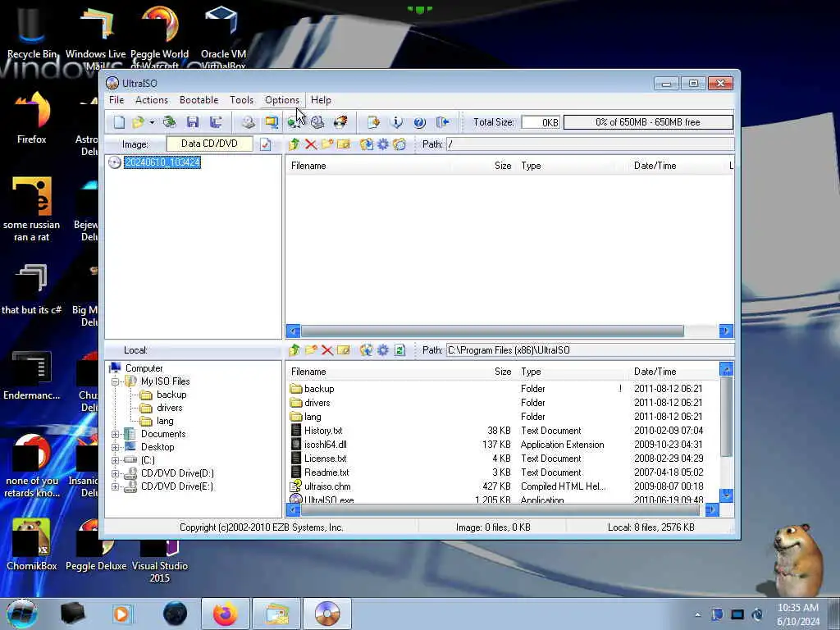Click the 0% of 650MB capacity bar
Screen dimensions: 840x630
pyautogui.click(x=648, y=122)
